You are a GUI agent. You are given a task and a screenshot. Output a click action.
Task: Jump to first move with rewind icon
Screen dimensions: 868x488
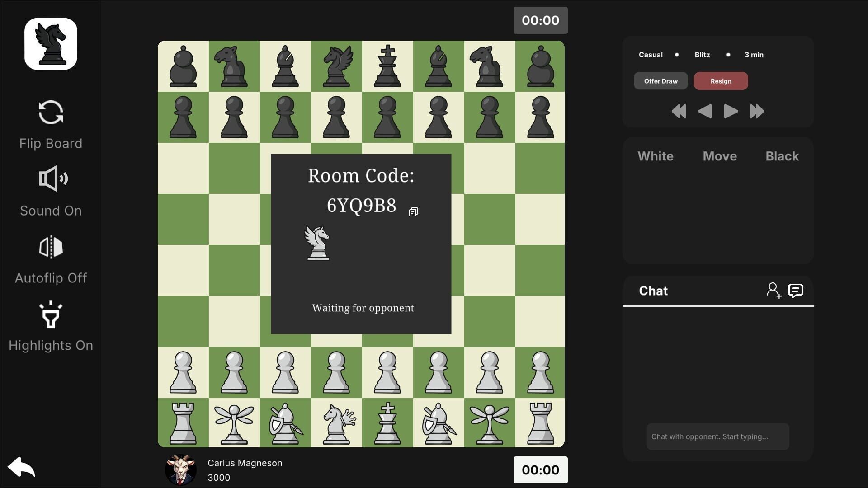(679, 111)
